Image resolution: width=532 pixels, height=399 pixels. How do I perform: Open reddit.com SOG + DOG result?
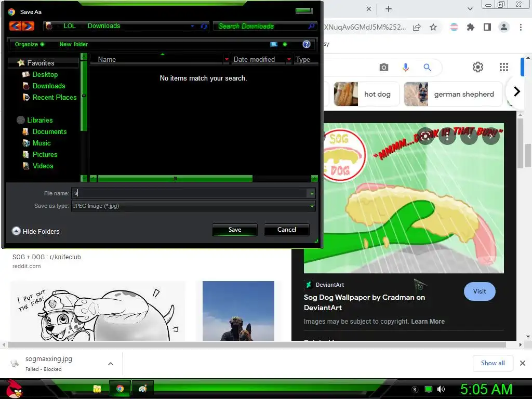click(x=46, y=261)
